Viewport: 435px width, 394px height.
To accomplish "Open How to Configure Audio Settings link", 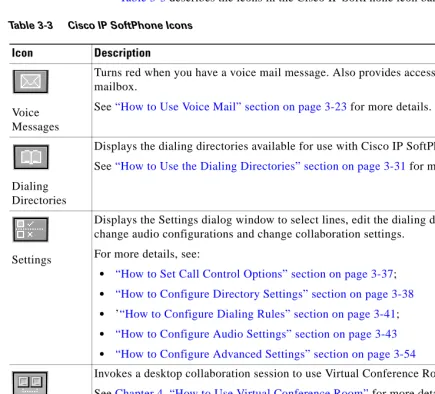I will point(256,334).
